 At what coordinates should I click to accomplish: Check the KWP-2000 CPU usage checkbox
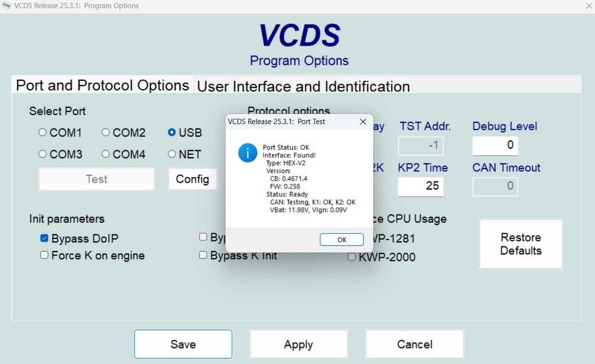352,257
